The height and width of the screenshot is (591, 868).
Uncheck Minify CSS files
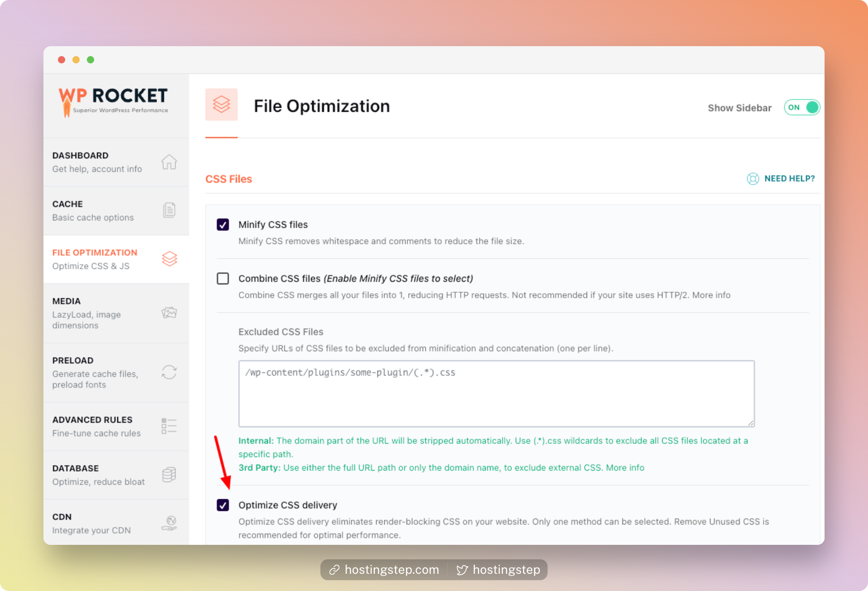(223, 224)
